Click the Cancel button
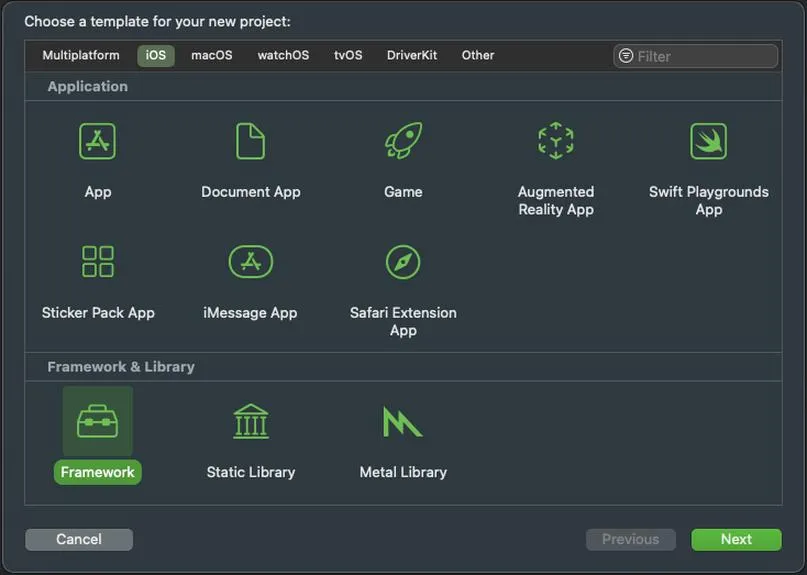 79,539
